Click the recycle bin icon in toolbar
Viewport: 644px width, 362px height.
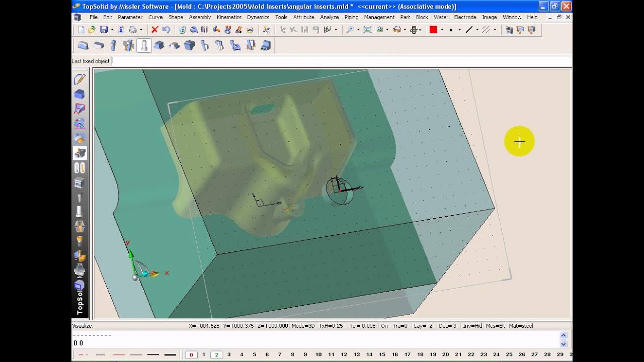point(182,30)
